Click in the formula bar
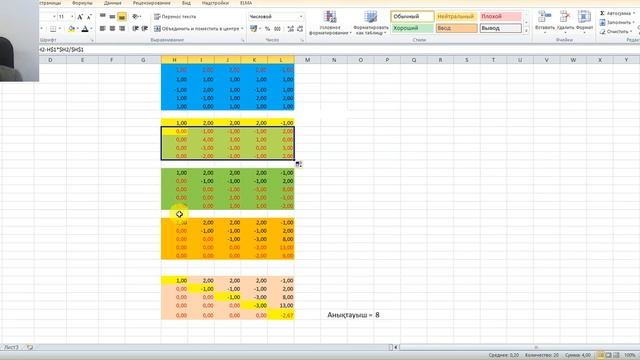This screenshot has width=640, height=360. (x=339, y=49)
